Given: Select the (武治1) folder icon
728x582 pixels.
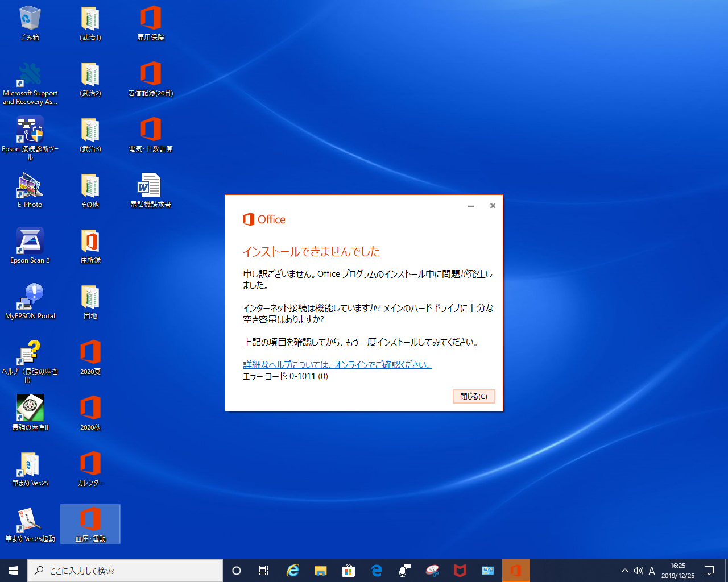Looking at the screenshot, I should (90, 23).
